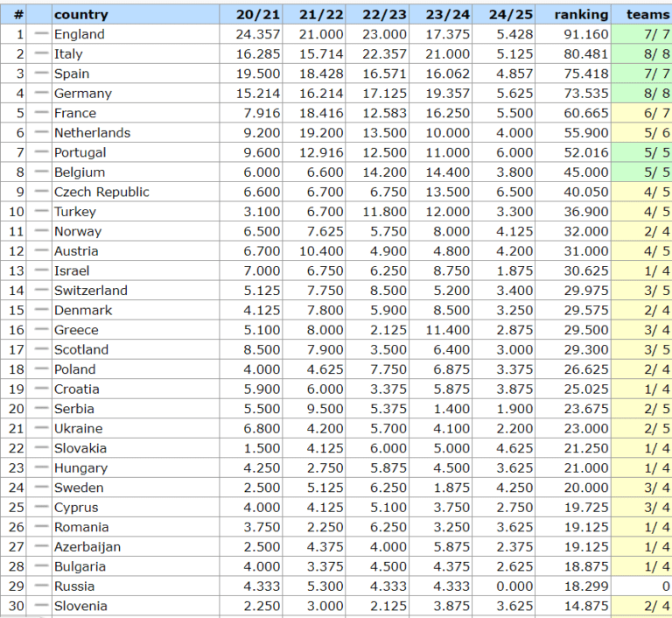Sort by the country column header
The height and width of the screenshot is (618, 672).
[81, 14]
